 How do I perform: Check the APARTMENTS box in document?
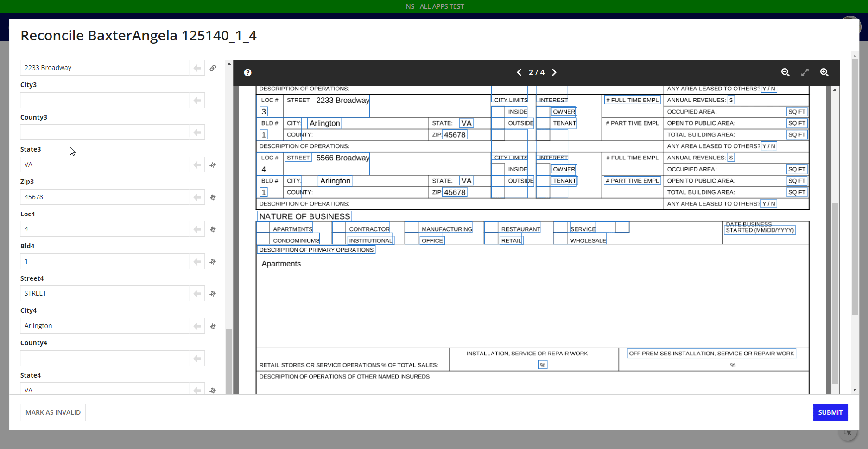point(263,228)
